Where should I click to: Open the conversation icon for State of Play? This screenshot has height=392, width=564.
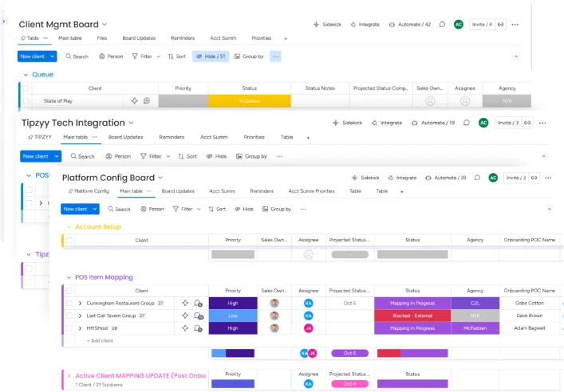tap(146, 101)
